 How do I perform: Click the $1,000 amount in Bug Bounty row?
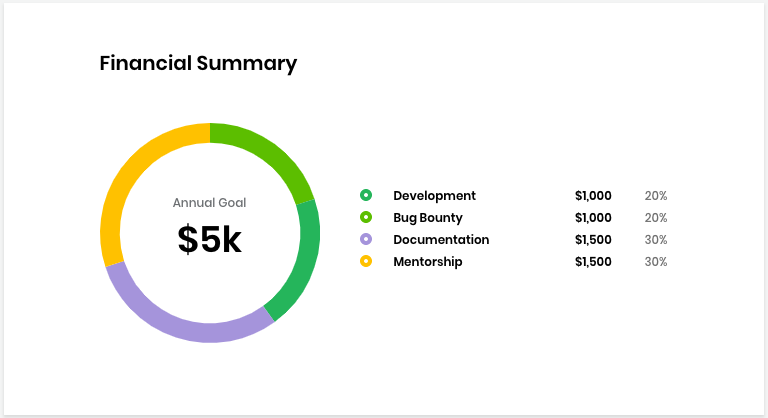point(593,218)
